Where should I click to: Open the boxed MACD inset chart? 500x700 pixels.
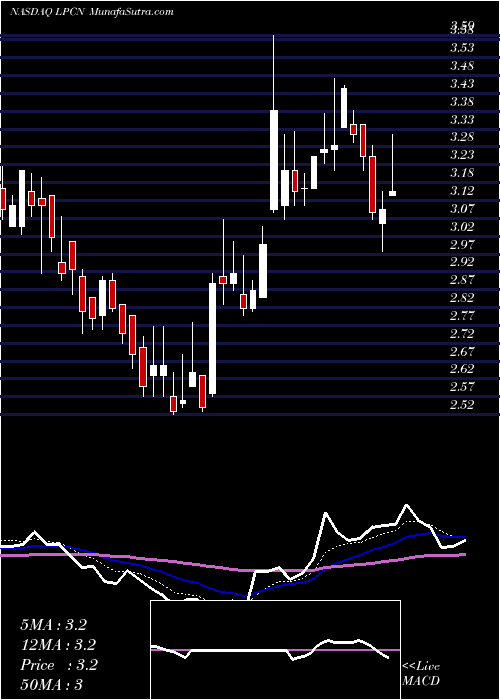[x=275, y=650]
